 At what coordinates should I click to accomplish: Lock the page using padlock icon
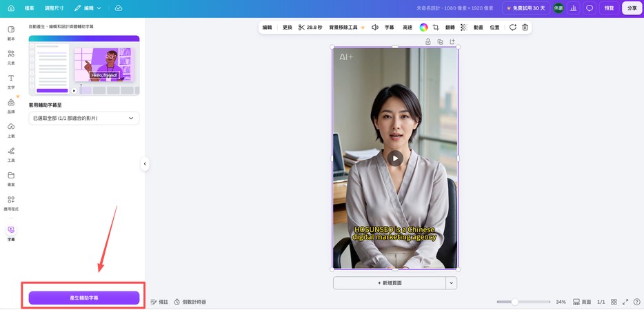pos(428,41)
